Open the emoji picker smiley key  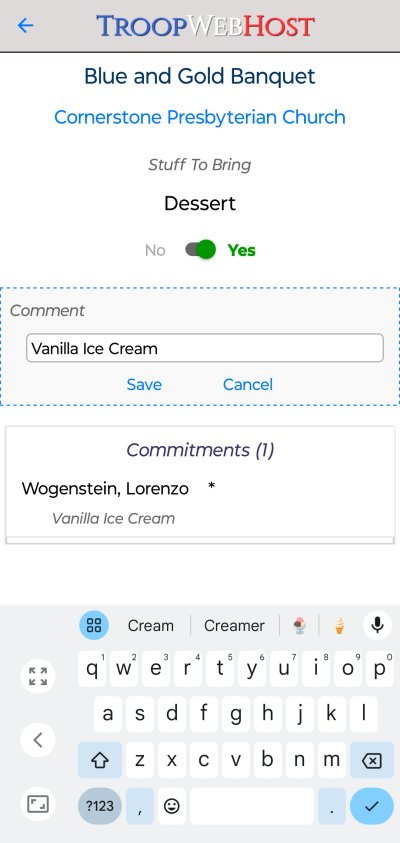coord(172,806)
